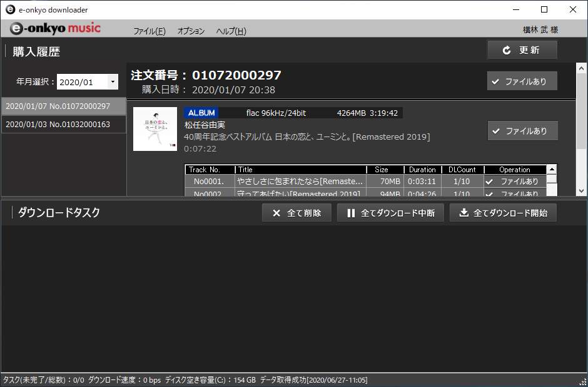
Task: Click the e-onkyo music logo
Action: [55, 28]
